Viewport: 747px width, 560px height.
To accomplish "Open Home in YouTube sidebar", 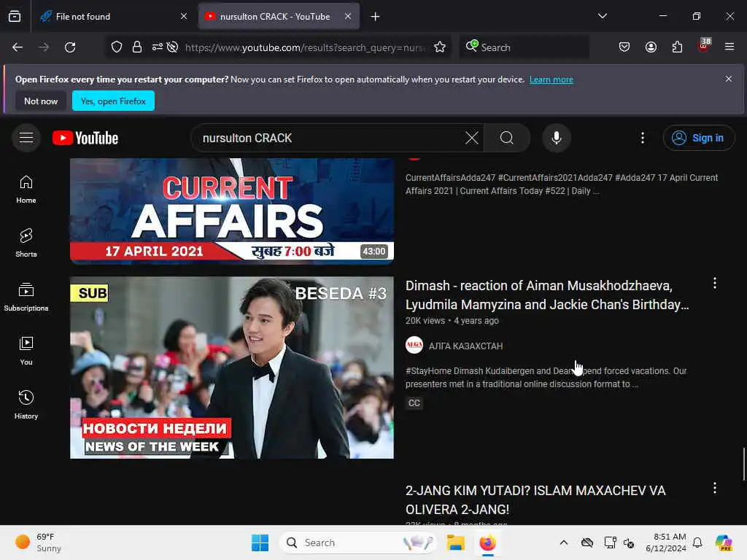I will tap(26, 190).
